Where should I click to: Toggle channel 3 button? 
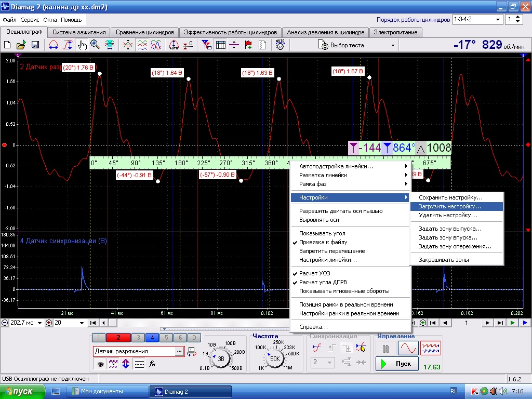(138, 338)
